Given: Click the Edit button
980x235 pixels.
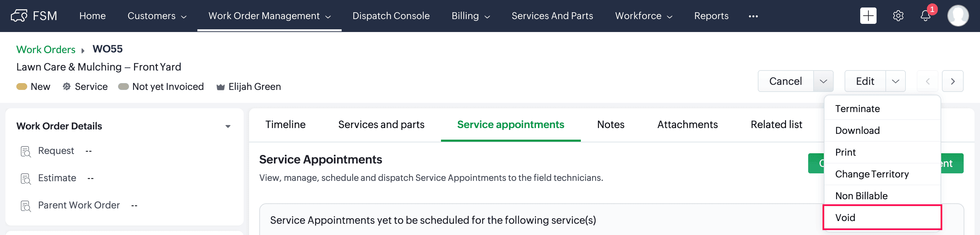Looking at the screenshot, I should coord(865,81).
